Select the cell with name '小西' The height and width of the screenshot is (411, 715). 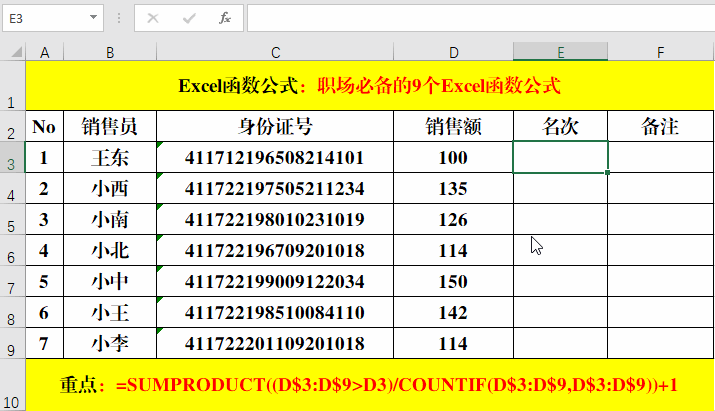pyautogui.click(x=110, y=188)
